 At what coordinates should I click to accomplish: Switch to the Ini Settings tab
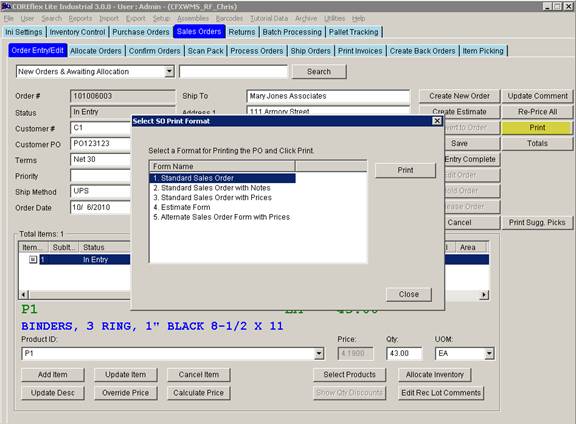pos(24,32)
